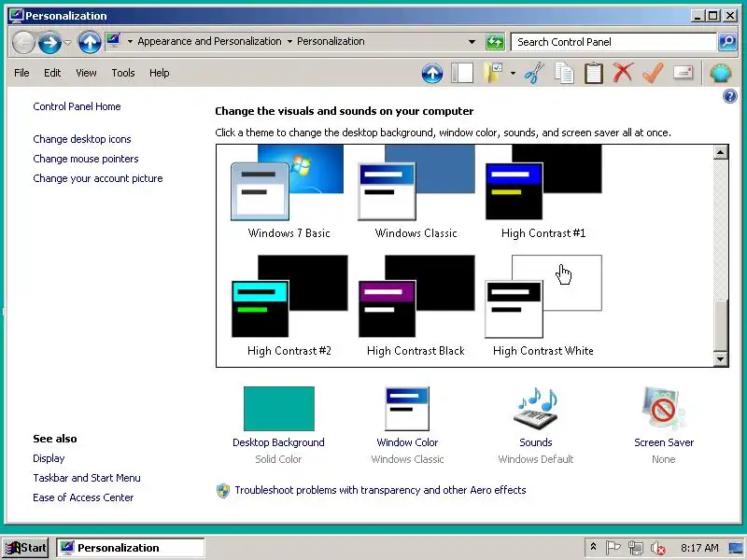The image size is (747, 560).
Task: Click the teal Desktop Background swatch
Action: (x=278, y=409)
